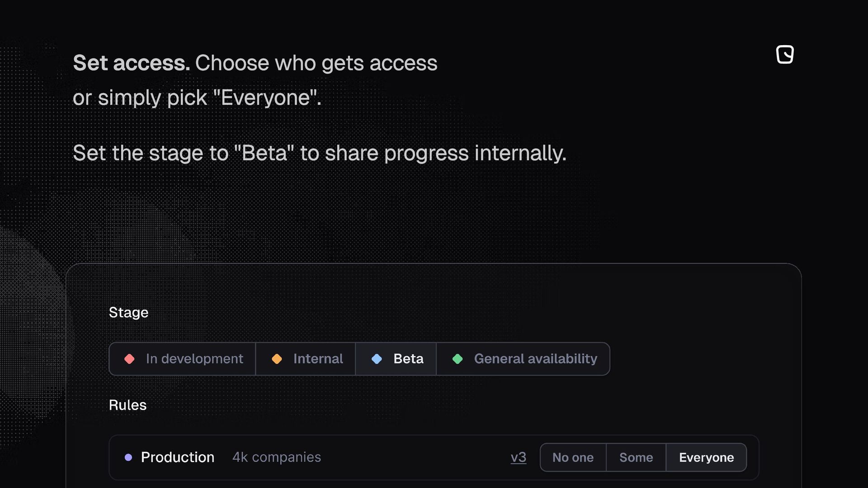Screen dimensions: 868x488
Task: Click the green diamond General availability icon
Action: (x=458, y=359)
